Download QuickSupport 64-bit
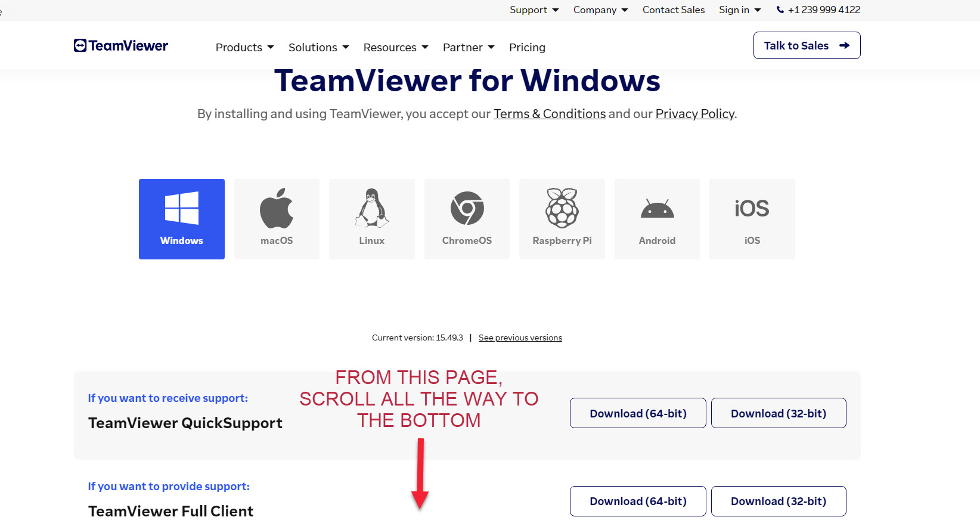 click(x=638, y=413)
